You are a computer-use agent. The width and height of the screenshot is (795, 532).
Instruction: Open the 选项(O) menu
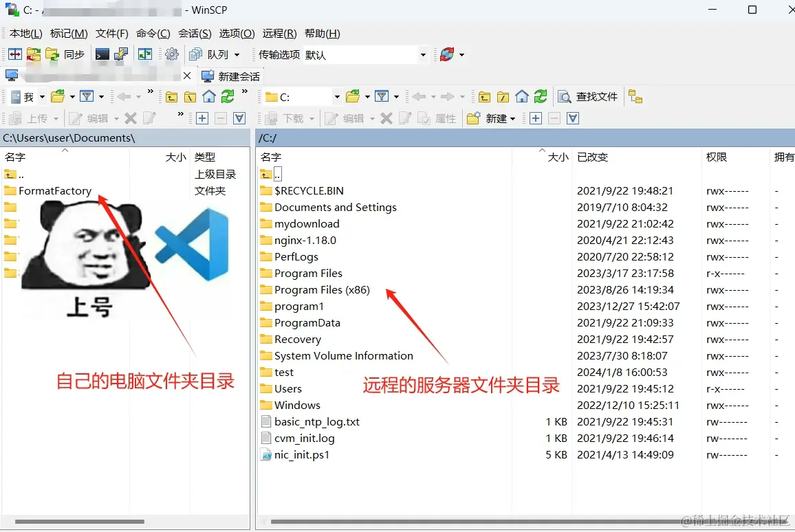(237, 34)
